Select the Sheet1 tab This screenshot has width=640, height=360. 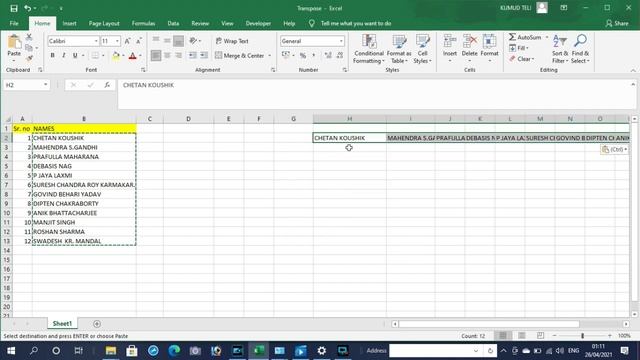(62, 324)
